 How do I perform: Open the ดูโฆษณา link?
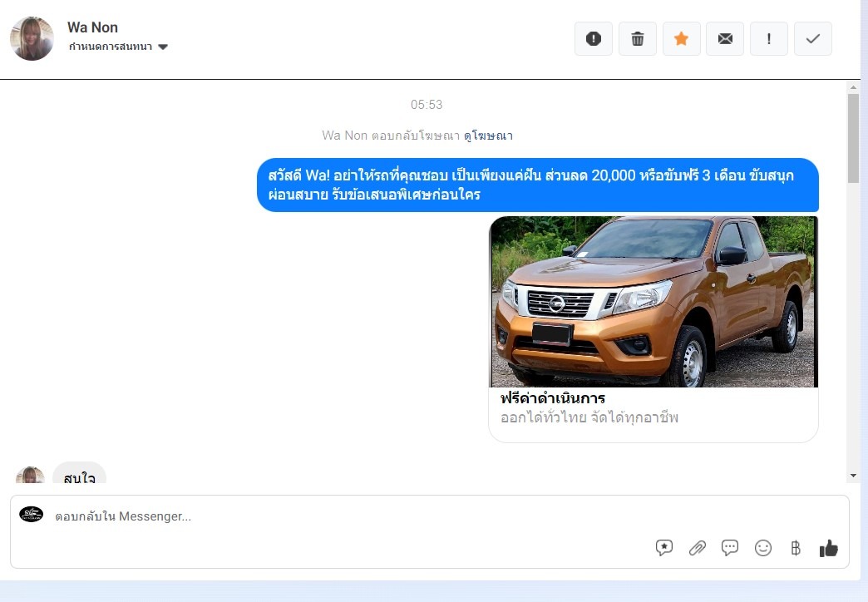[x=488, y=136]
